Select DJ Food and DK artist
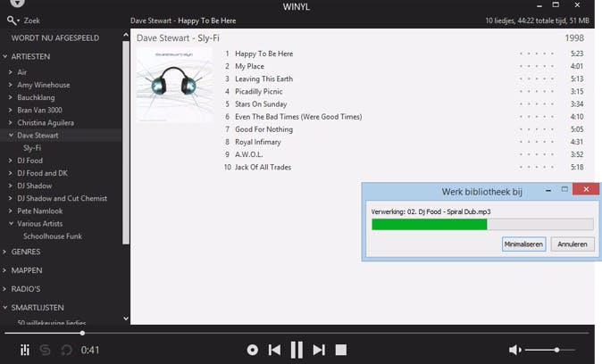The image size is (602, 364). (42, 173)
